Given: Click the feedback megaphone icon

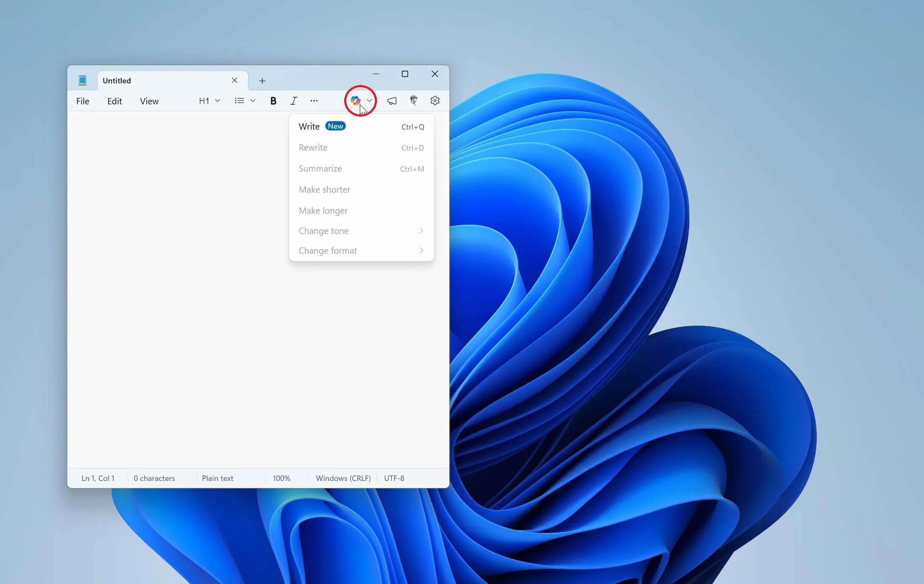Looking at the screenshot, I should coord(392,101).
